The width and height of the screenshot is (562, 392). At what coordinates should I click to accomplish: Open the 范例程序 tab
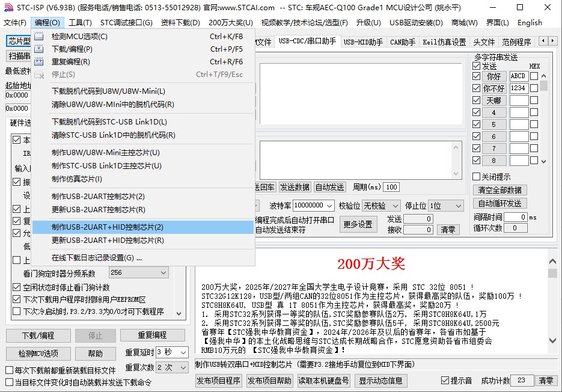pos(516,42)
